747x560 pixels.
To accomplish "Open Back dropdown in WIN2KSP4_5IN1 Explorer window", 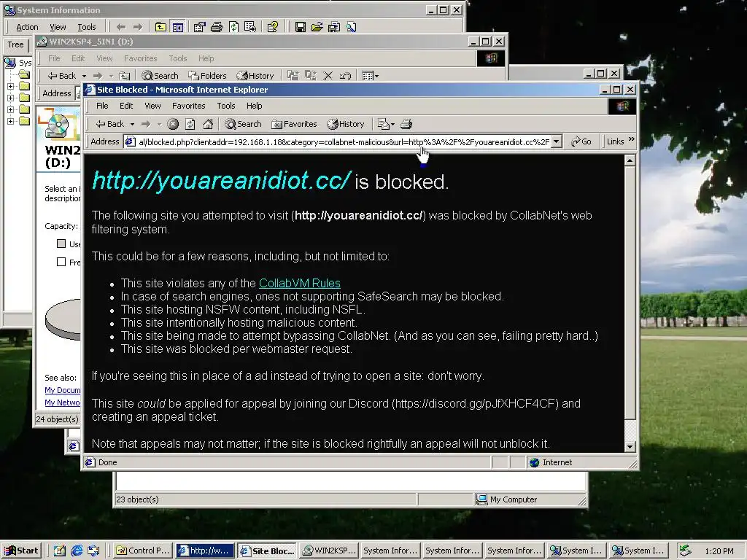I will 85,76.
